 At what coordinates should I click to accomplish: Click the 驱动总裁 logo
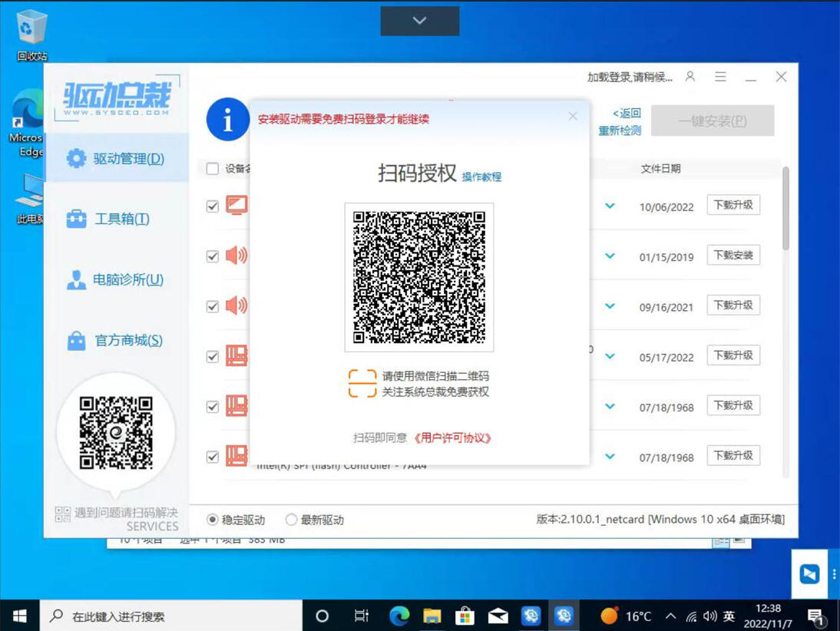(117, 97)
